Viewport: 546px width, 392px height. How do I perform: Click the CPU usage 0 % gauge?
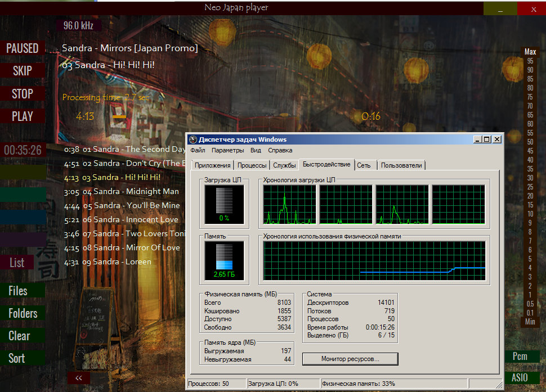pyautogui.click(x=224, y=204)
